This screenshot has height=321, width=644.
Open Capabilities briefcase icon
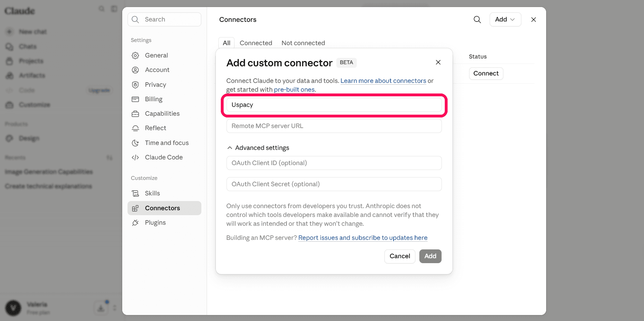click(135, 114)
